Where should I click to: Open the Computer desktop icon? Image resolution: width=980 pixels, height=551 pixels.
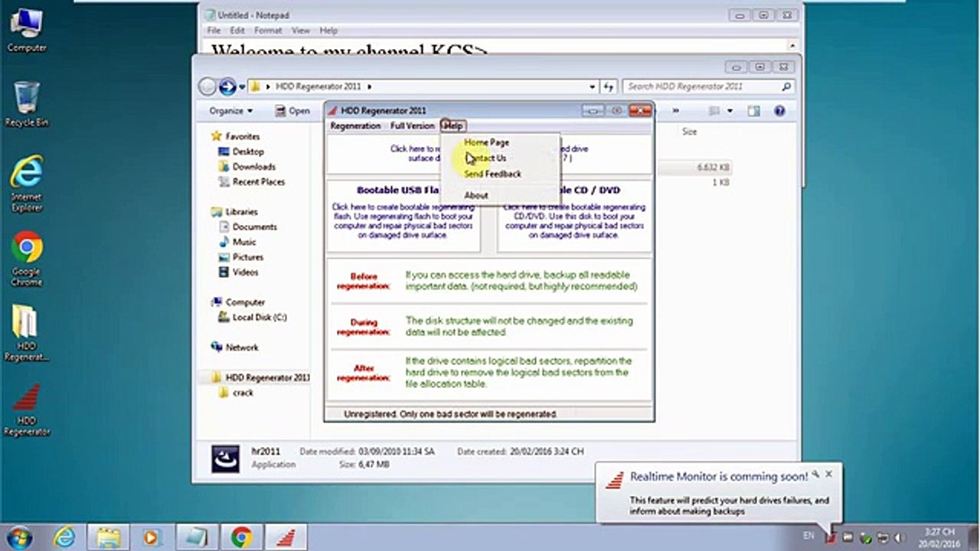[x=27, y=31]
